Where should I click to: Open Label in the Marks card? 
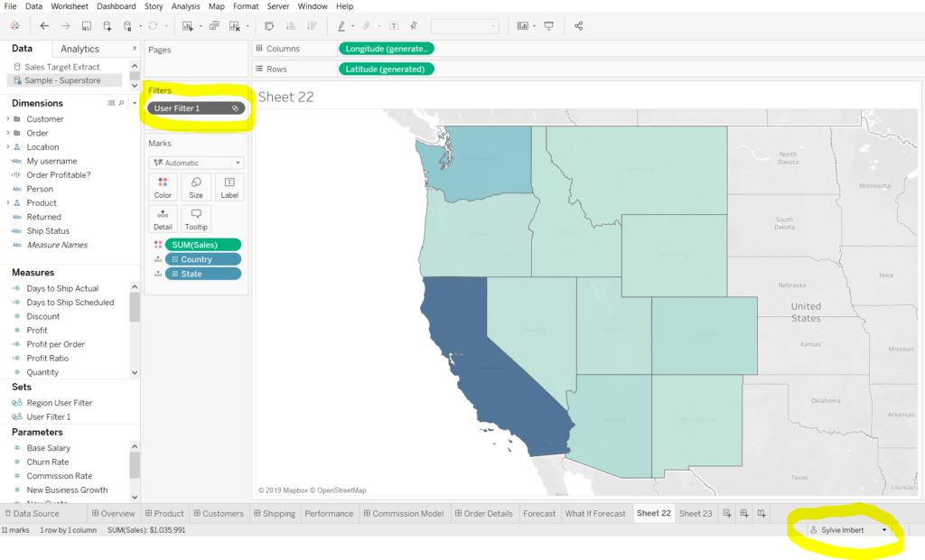(x=229, y=188)
